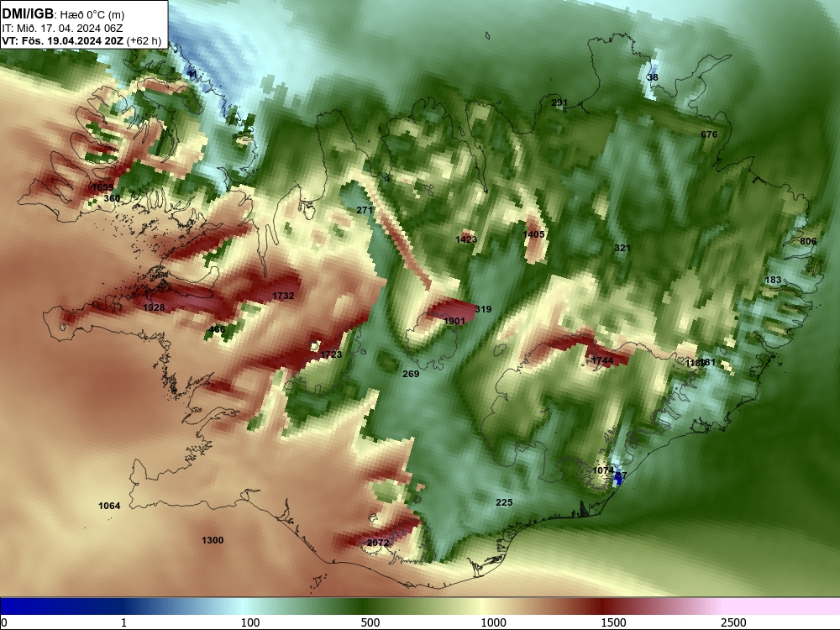Click the map value 466
The height and width of the screenshot is (630, 840).
tap(217, 329)
